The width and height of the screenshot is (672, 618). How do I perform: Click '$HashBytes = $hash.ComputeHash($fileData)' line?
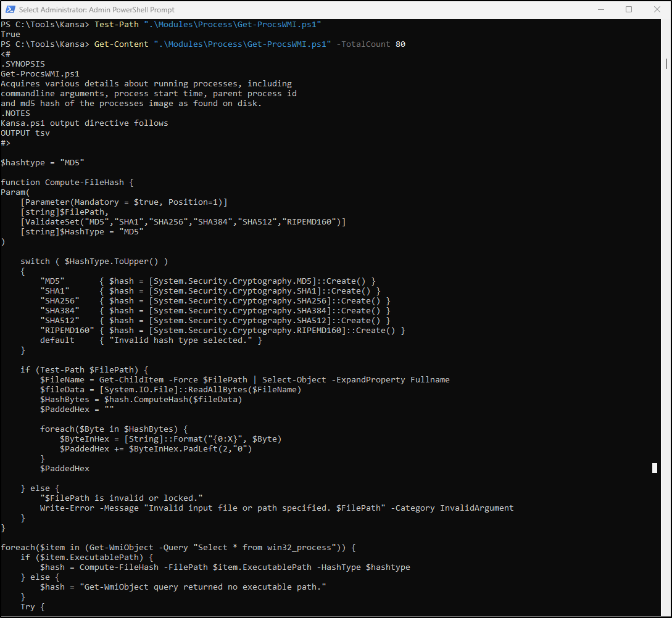[x=141, y=399]
